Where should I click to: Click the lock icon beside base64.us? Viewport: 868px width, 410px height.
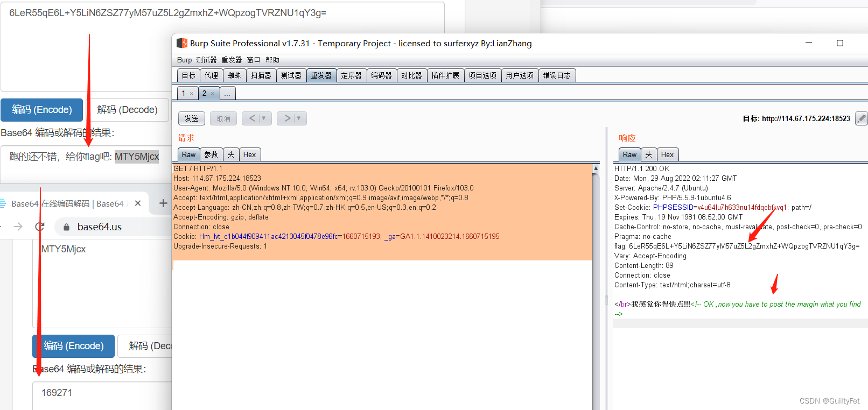(x=67, y=227)
